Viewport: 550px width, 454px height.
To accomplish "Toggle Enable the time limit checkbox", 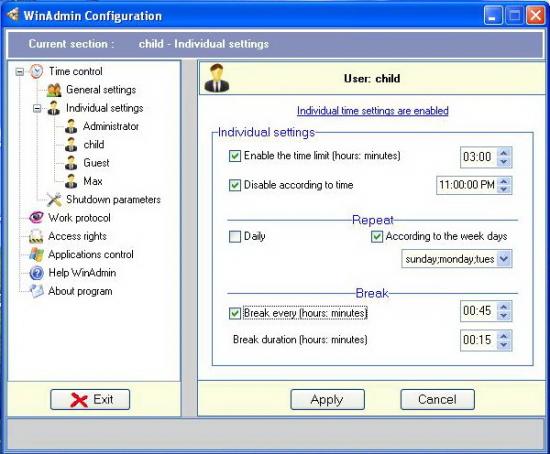I will pyautogui.click(x=235, y=155).
